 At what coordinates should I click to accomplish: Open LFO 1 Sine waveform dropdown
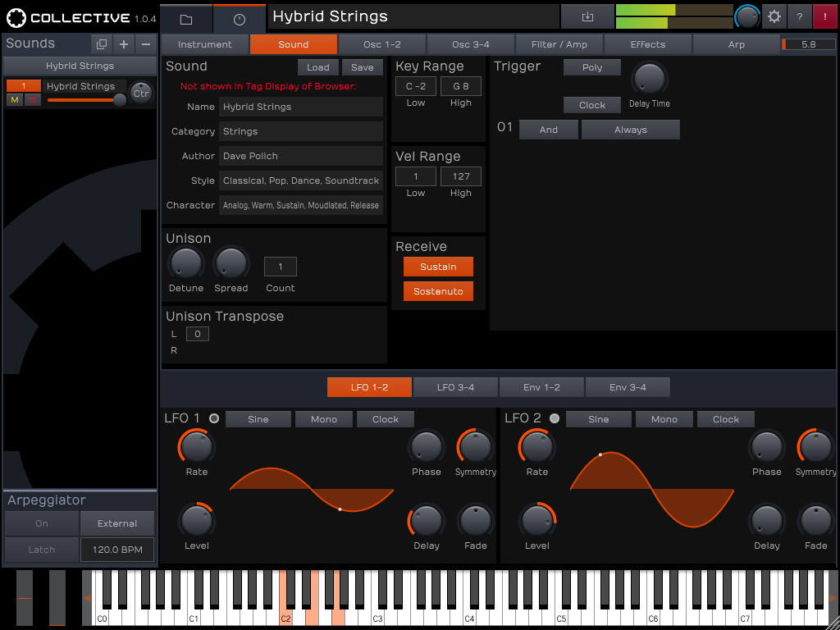(x=258, y=419)
